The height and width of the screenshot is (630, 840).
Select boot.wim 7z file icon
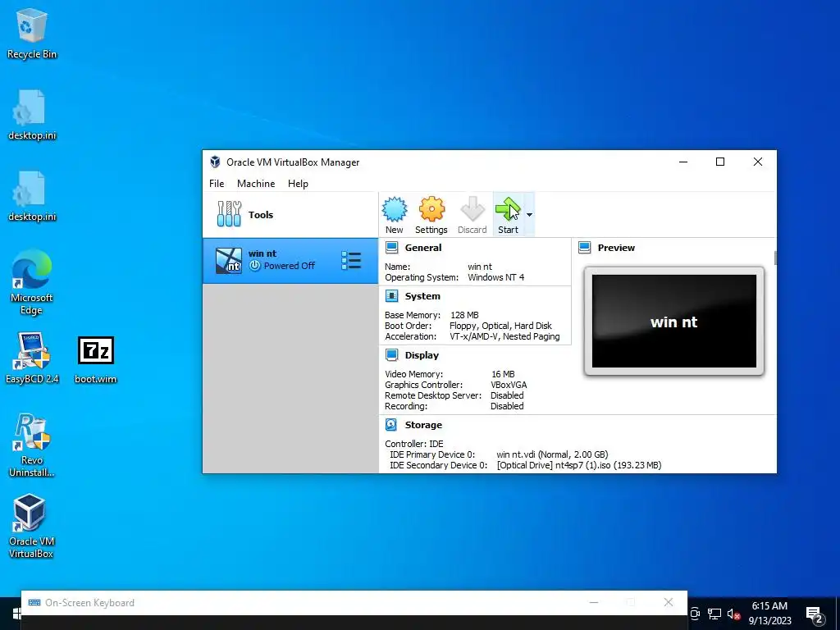point(95,360)
